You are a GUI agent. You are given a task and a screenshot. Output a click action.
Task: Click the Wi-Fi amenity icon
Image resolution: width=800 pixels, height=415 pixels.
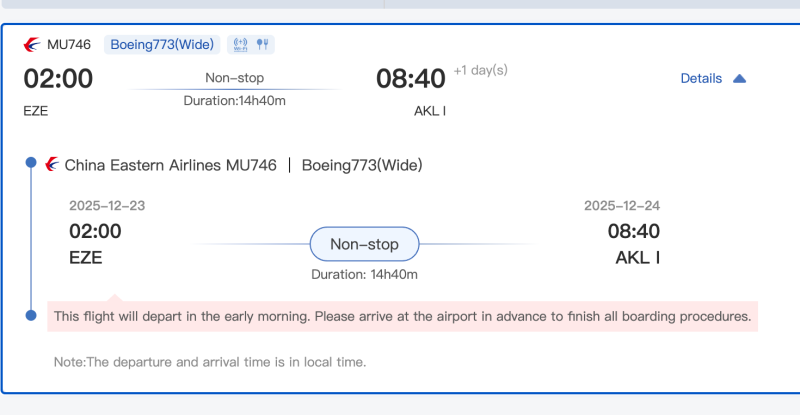[239, 44]
